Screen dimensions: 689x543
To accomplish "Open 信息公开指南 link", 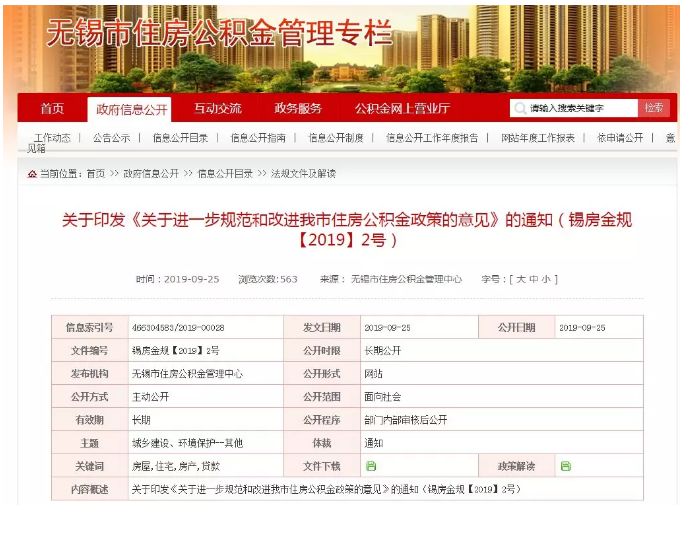I will (258, 138).
